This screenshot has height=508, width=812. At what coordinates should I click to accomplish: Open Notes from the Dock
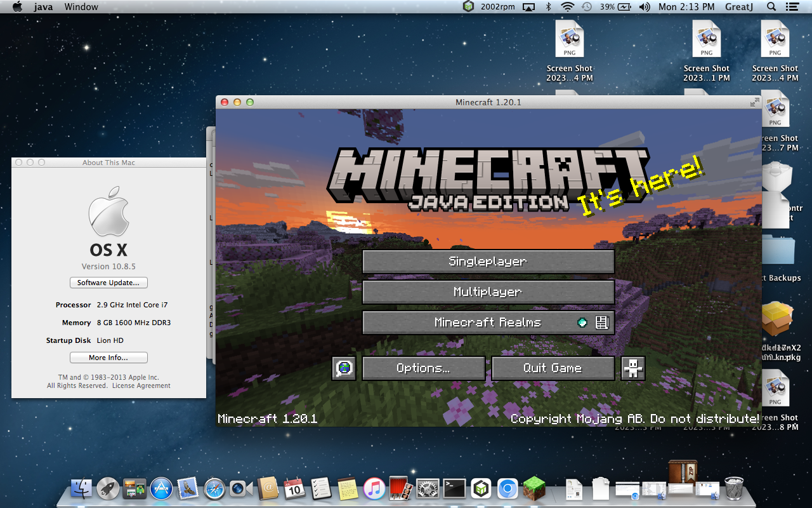point(348,489)
